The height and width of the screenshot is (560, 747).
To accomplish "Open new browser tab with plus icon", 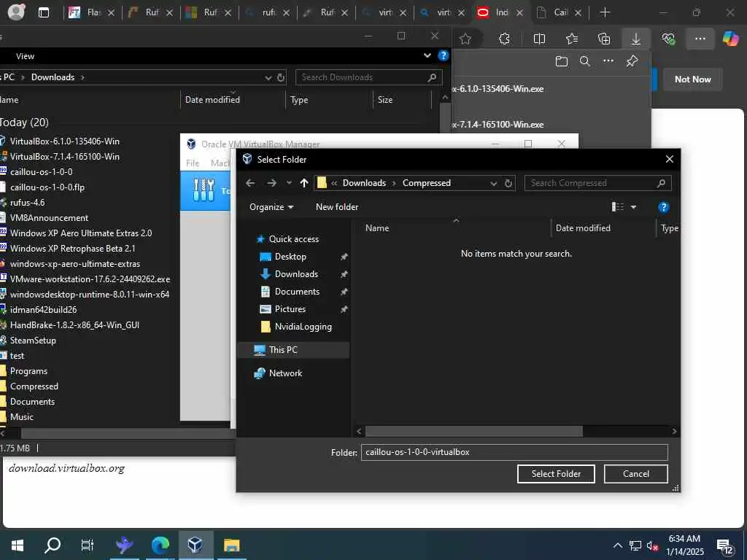I will tap(605, 12).
